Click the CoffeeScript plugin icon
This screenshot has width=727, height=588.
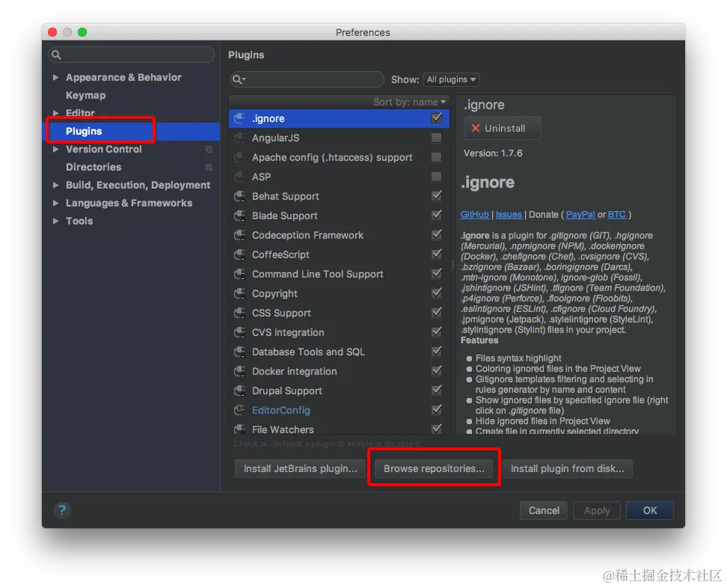(239, 254)
